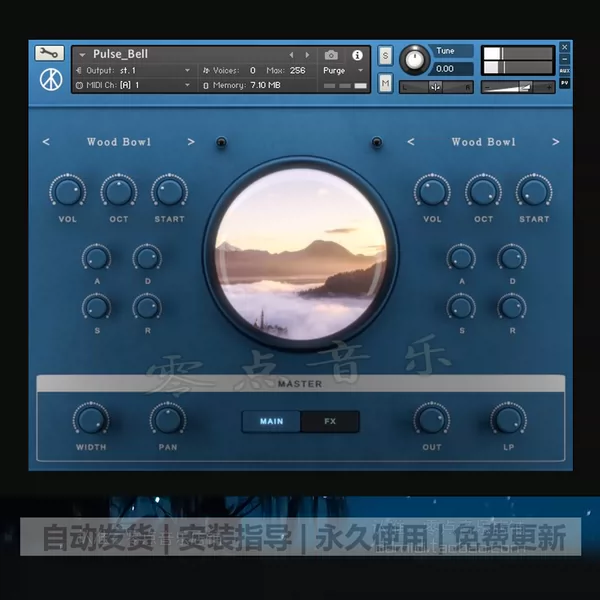Select next right layer sound

[x=556, y=142]
